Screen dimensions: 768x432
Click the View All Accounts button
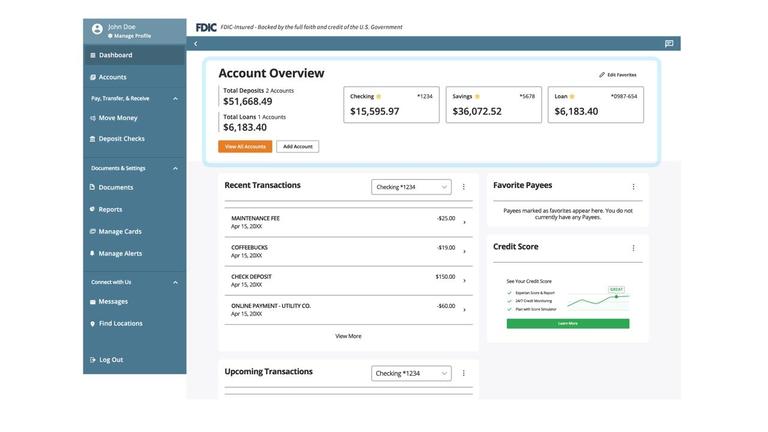pyautogui.click(x=245, y=147)
